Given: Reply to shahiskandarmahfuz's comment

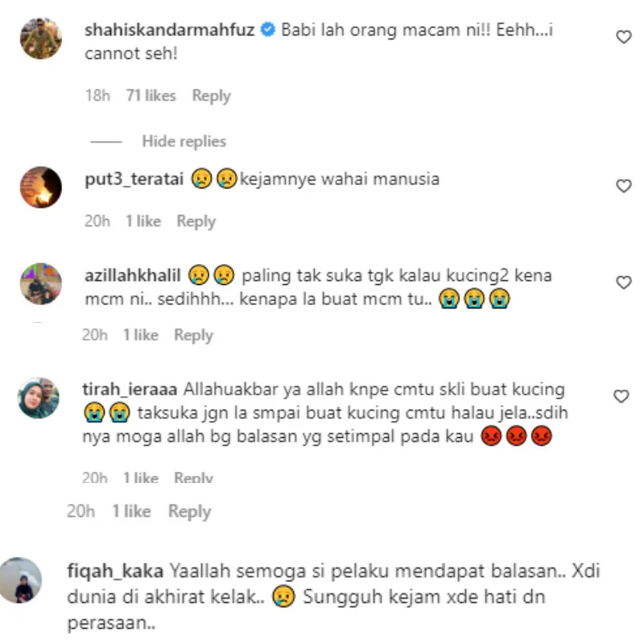Looking at the screenshot, I should coord(211,96).
